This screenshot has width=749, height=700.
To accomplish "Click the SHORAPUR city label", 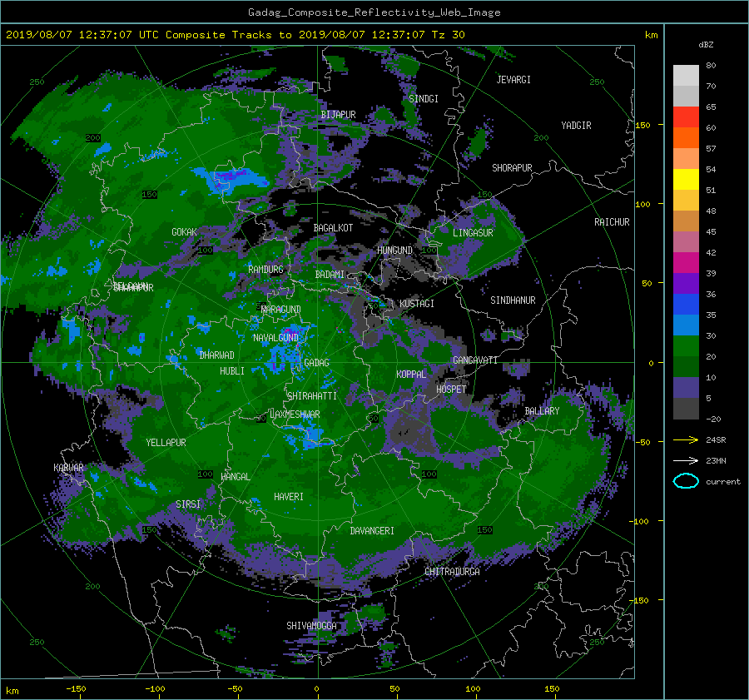I will point(512,168).
